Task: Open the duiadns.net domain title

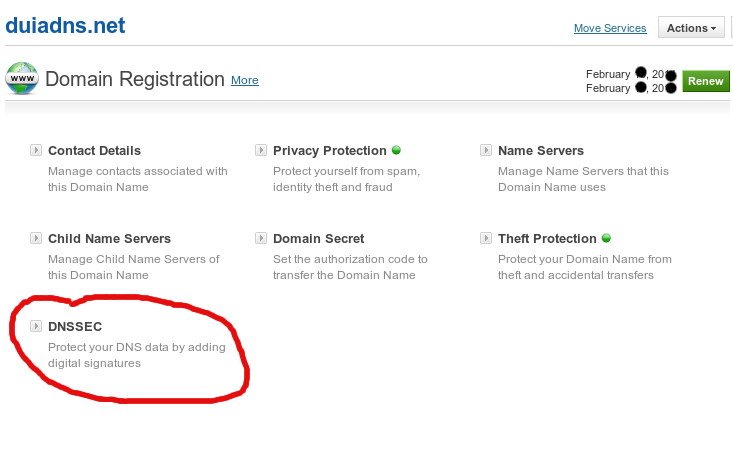Action: pos(65,25)
